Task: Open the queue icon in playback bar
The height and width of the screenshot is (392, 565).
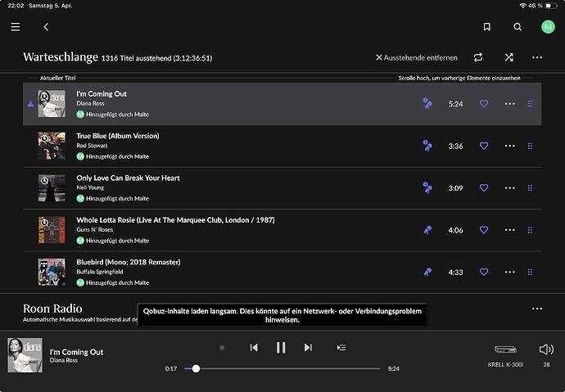Action: click(x=341, y=347)
